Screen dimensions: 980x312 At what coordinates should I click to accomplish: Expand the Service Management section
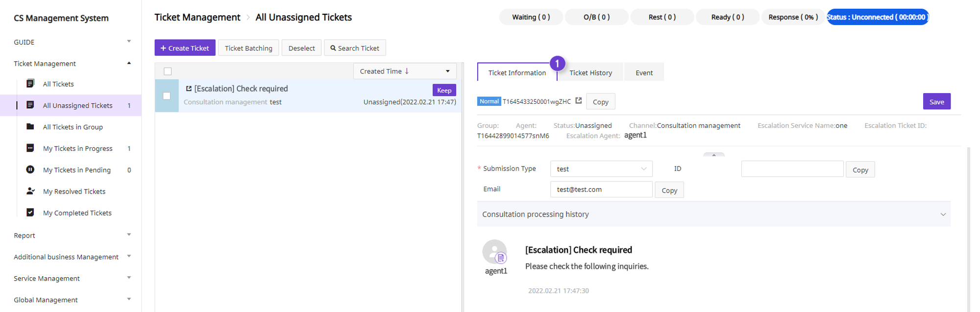click(x=129, y=278)
